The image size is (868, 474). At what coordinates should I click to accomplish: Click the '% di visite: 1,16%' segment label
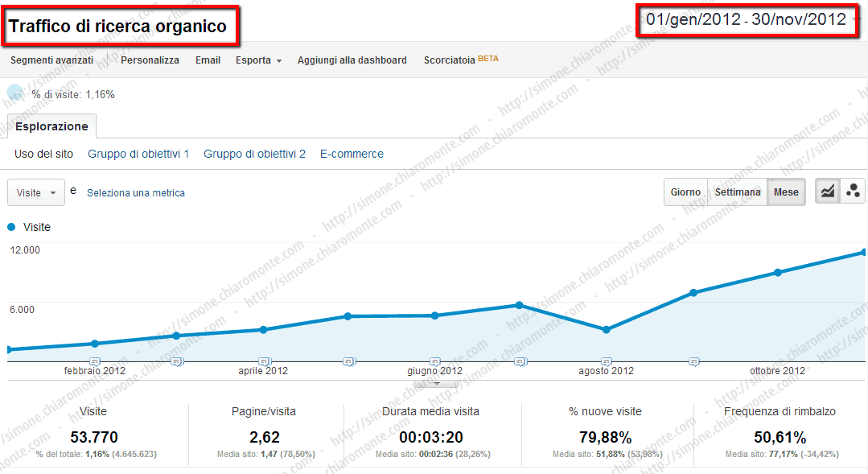pyautogui.click(x=73, y=95)
